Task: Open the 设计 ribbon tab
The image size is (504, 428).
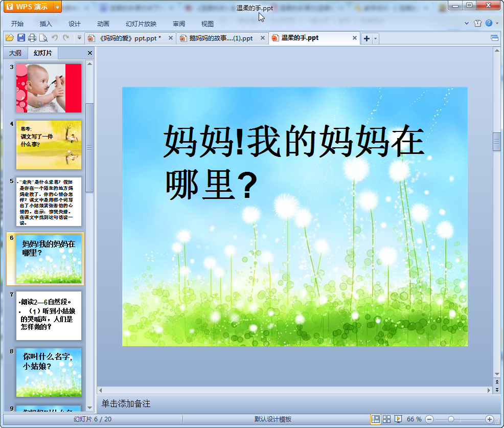Action: (x=74, y=24)
